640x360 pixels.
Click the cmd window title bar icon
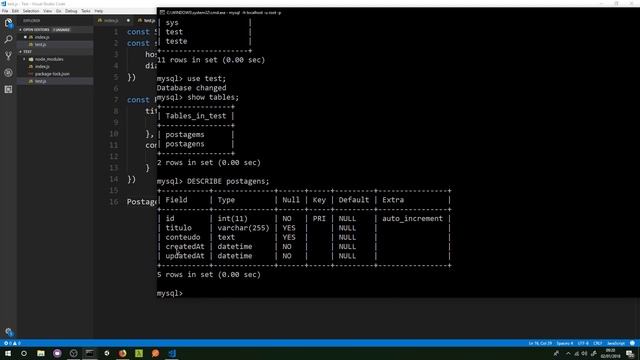(x=162, y=13)
